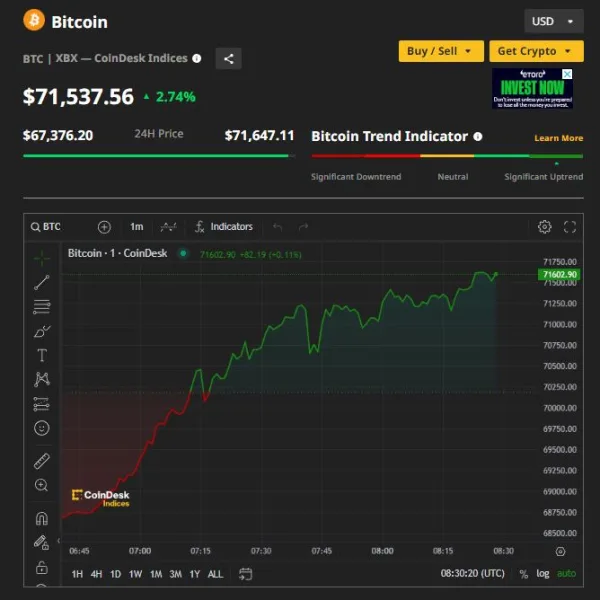The width and height of the screenshot is (600, 600).
Task: Open the prediction and measurement tools
Action: click(x=42, y=404)
